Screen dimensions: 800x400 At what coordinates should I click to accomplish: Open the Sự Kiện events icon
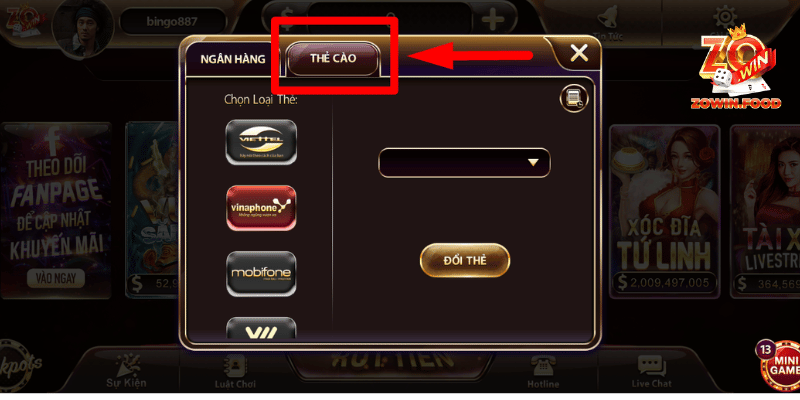(126, 364)
